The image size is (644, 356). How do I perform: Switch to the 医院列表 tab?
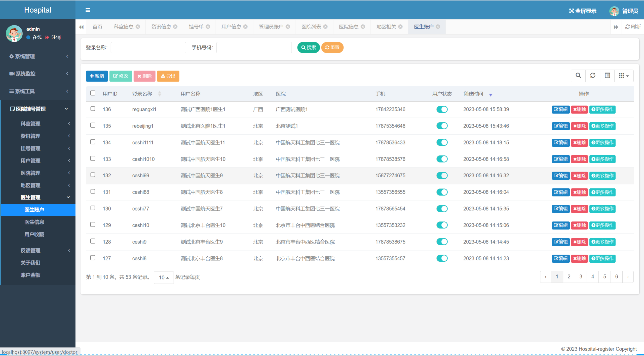311,27
